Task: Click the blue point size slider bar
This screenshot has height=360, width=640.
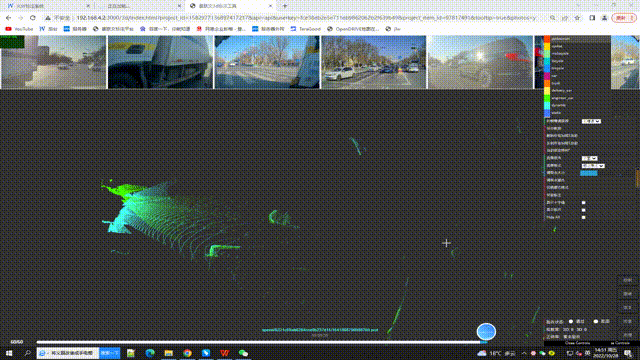Action: pyautogui.click(x=589, y=173)
